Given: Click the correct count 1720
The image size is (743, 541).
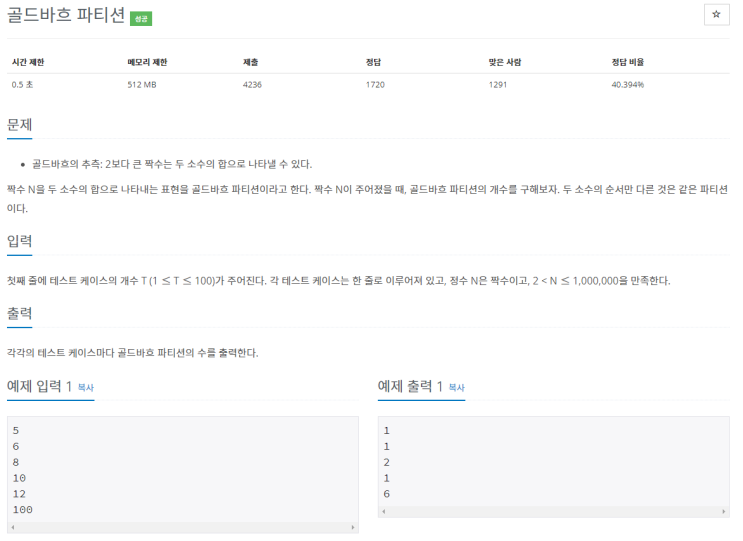Looking at the screenshot, I should pyautogui.click(x=375, y=85).
